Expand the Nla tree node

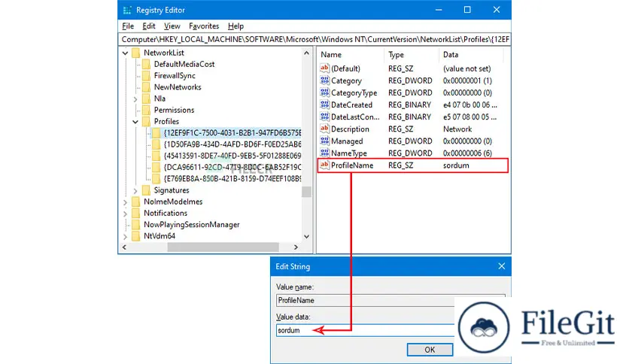135,99
